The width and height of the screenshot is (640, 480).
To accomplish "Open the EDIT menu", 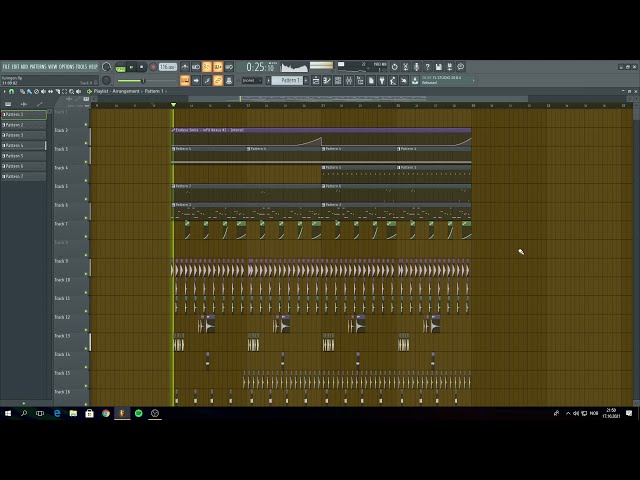I will [16, 67].
